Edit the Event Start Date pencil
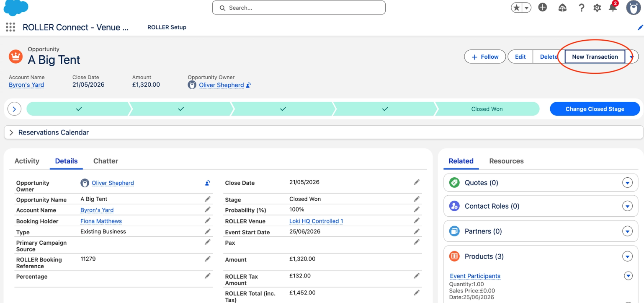Screen dimensions: 644x303 click(x=417, y=231)
